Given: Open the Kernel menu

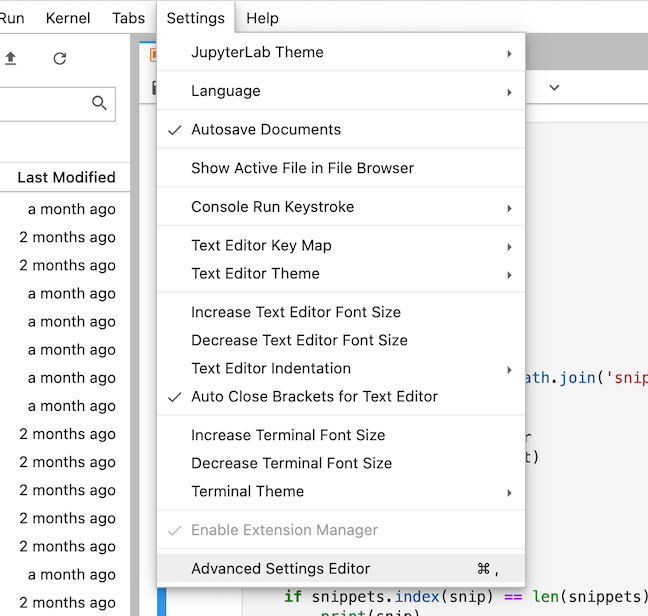Looking at the screenshot, I should pyautogui.click(x=68, y=18).
